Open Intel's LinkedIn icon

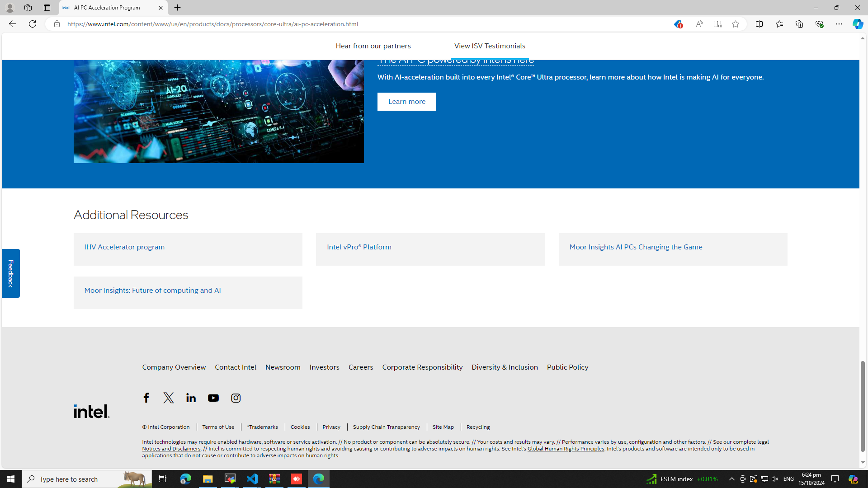pyautogui.click(x=191, y=398)
